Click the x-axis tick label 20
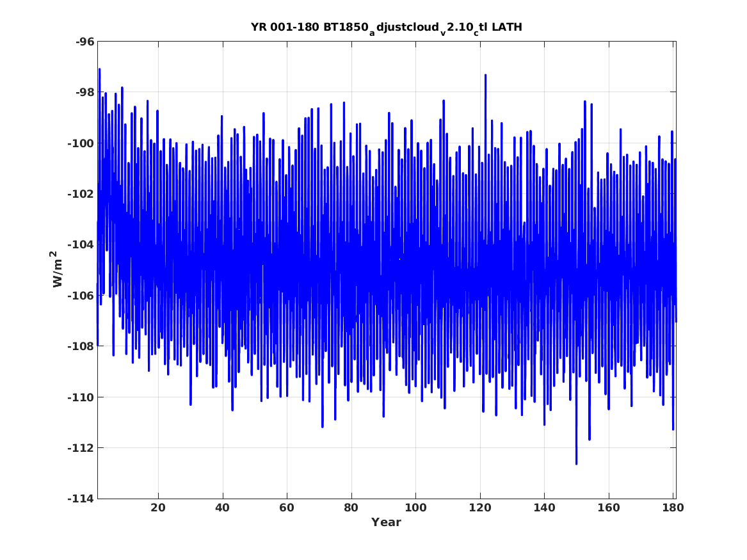The image size is (747, 560). [x=158, y=508]
